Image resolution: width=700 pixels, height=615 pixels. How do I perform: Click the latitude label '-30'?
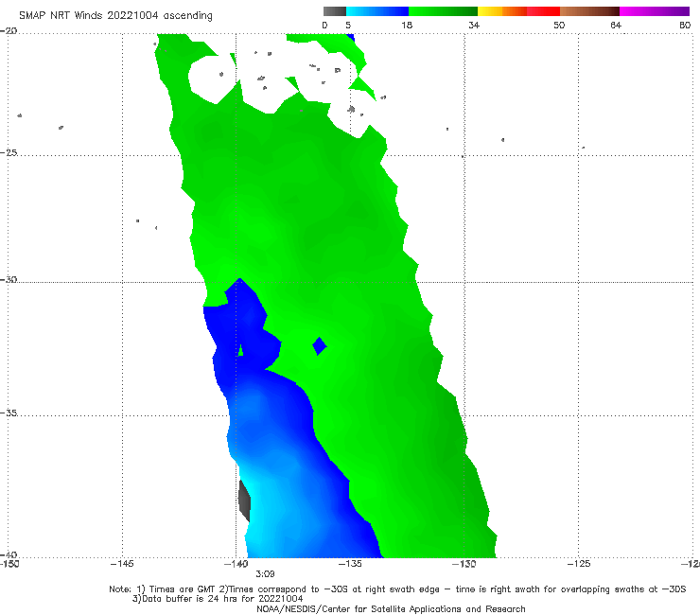[x=9, y=279]
